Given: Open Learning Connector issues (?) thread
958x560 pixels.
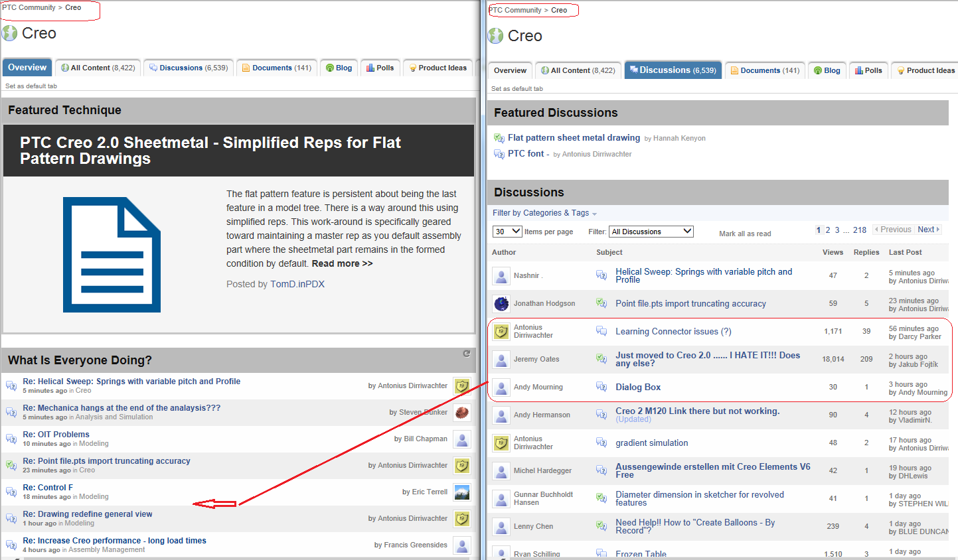Looking at the screenshot, I should [x=673, y=332].
